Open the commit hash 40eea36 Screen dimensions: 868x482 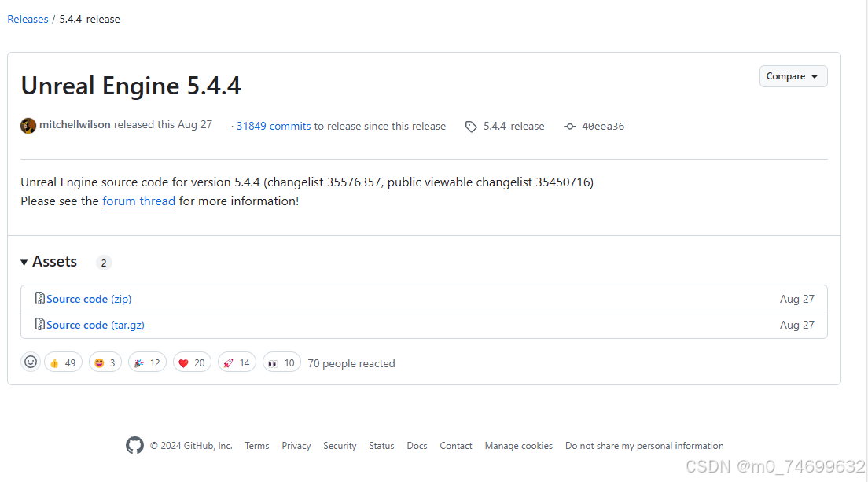point(603,126)
